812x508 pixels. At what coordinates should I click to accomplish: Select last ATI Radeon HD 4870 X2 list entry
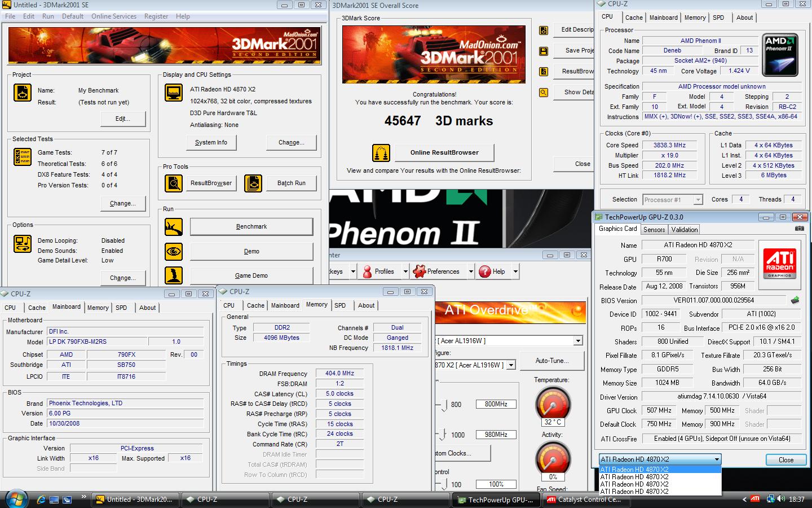(x=660, y=492)
